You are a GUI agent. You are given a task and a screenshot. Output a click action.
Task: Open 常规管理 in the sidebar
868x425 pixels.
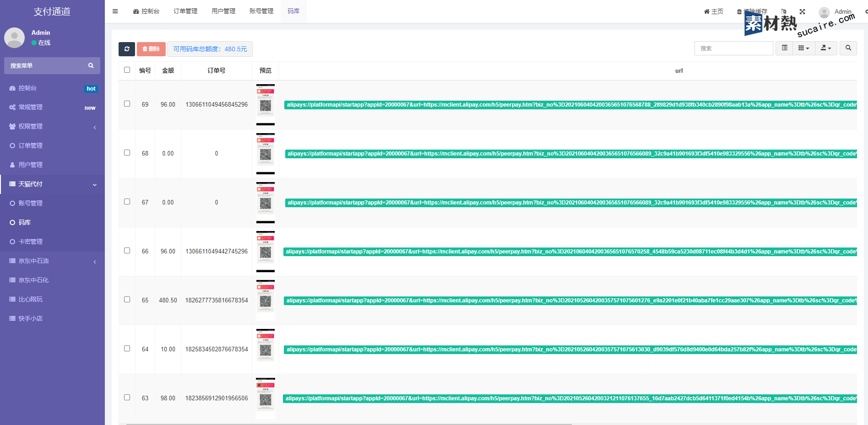click(52, 107)
